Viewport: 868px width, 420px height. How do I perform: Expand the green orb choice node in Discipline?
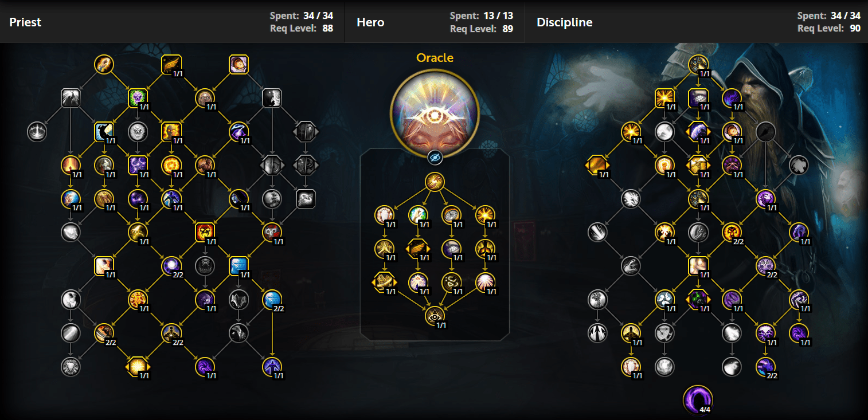(698, 299)
